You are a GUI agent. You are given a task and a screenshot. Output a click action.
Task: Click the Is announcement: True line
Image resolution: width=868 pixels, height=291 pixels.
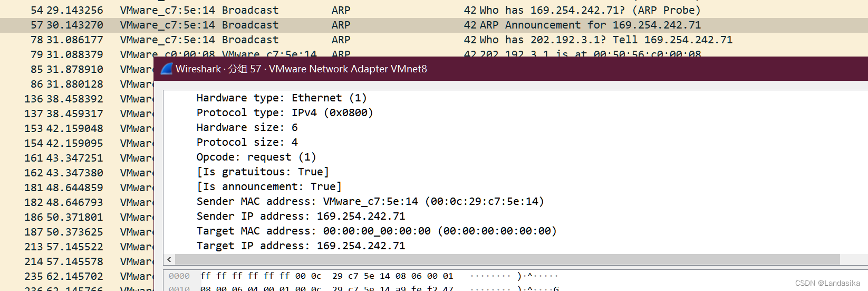(x=269, y=186)
